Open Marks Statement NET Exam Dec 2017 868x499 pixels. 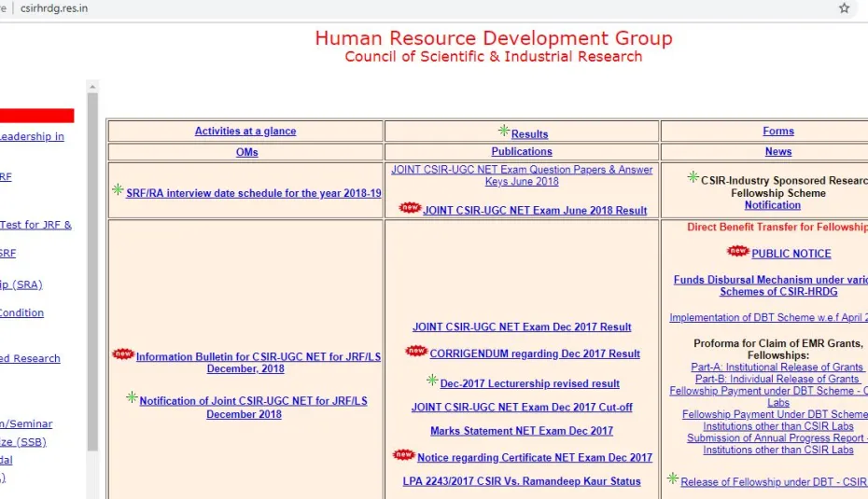click(x=522, y=431)
